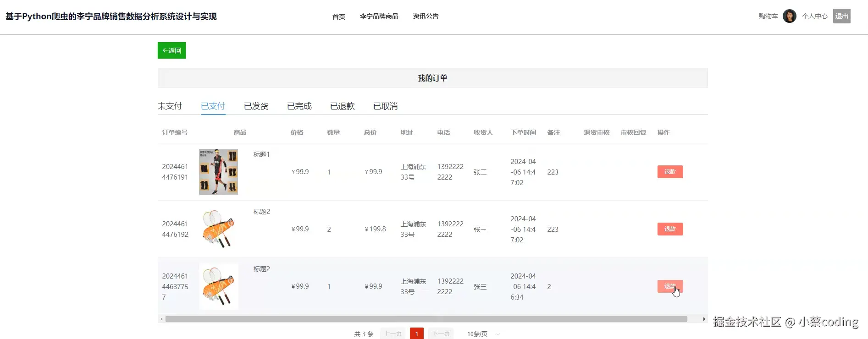
Task: Click order number 20244614476191
Action: [175, 172]
